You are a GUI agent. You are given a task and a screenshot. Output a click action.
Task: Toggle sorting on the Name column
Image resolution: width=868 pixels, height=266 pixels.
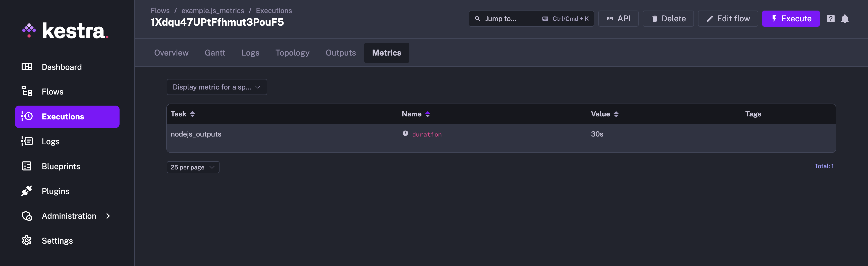428,114
